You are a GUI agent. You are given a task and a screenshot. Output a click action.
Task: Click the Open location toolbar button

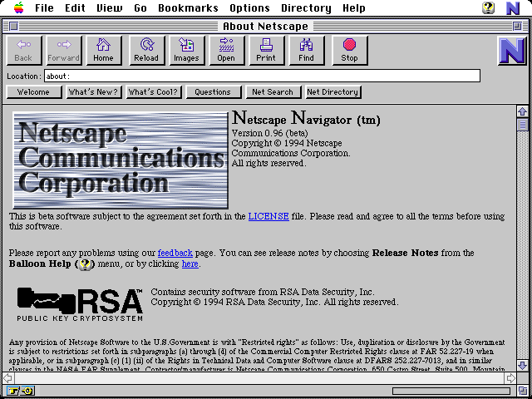tap(226, 50)
